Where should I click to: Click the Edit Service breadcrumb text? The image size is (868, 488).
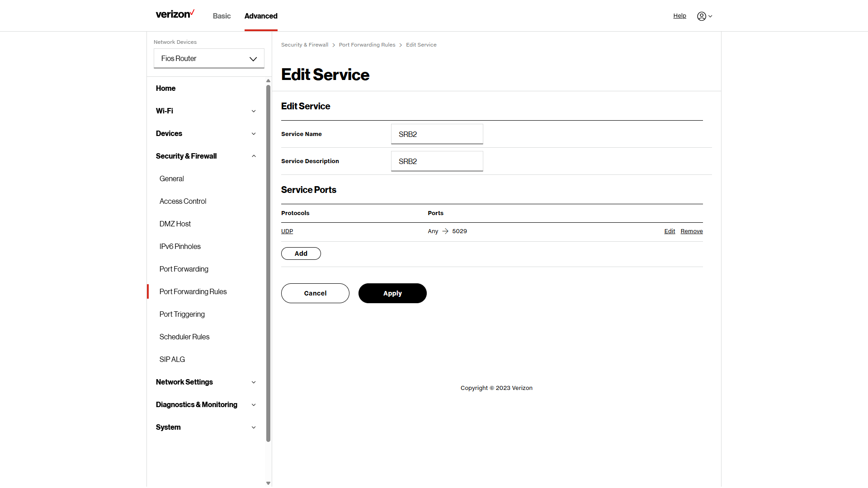(421, 45)
